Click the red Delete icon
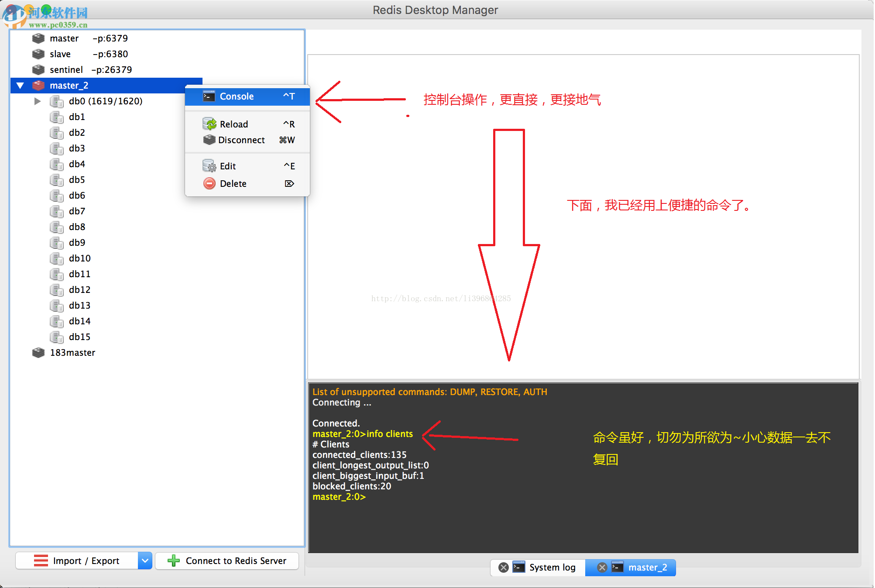Viewport: 875px width, 588px height. coord(209,183)
